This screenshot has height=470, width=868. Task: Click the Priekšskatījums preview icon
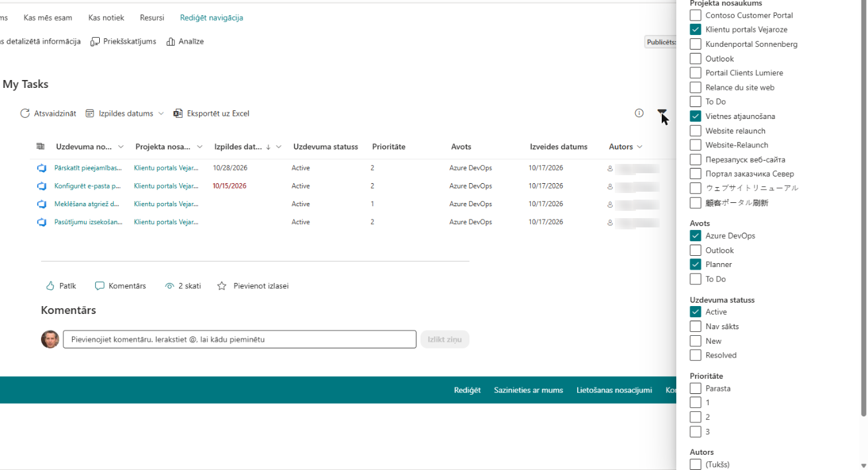click(95, 42)
